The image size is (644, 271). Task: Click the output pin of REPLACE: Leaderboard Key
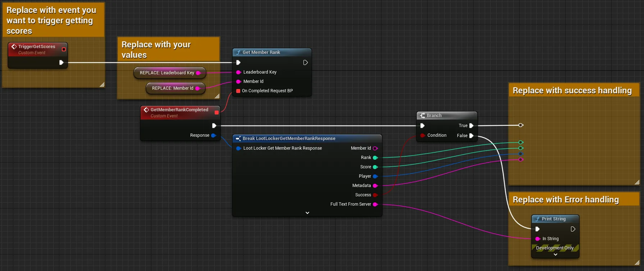click(198, 73)
